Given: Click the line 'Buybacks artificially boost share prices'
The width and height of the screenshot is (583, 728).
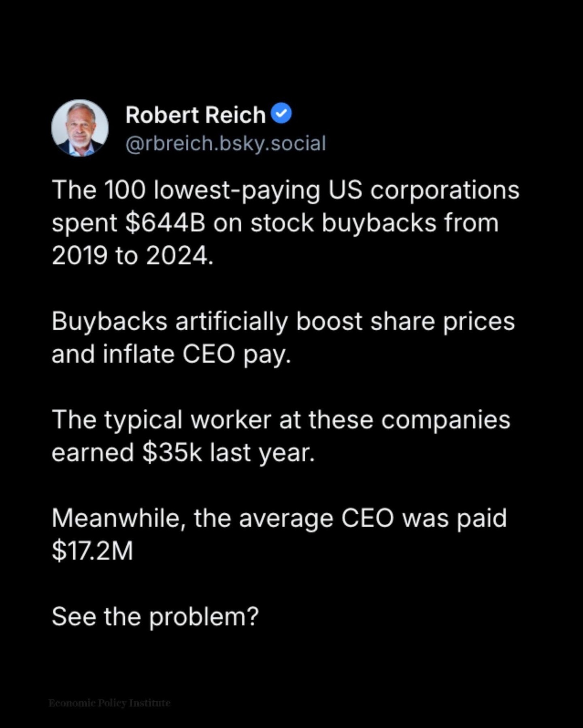Looking at the screenshot, I should point(283,322).
